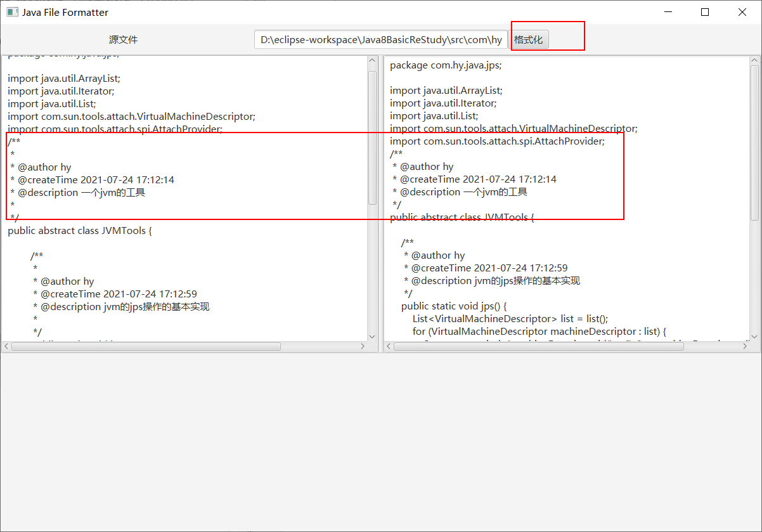Click 'package com.hy.java.jps;' in right formatted pane
The image size is (762, 532).
[446, 65]
